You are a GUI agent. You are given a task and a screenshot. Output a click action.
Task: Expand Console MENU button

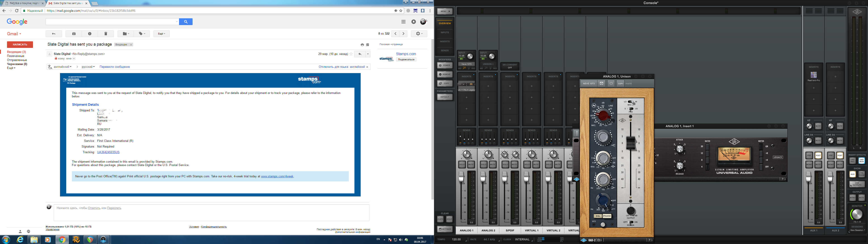[444, 12]
